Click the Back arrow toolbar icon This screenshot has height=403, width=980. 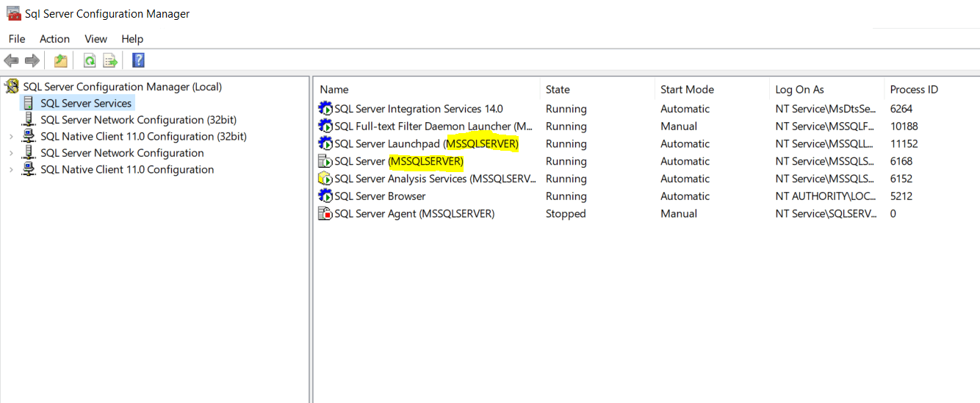click(11, 60)
